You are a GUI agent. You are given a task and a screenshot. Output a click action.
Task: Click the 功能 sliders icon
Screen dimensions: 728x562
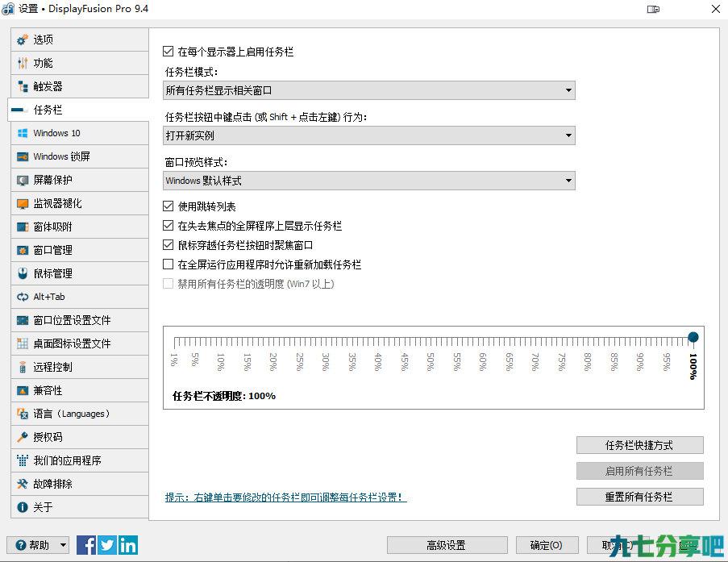[x=23, y=63]
